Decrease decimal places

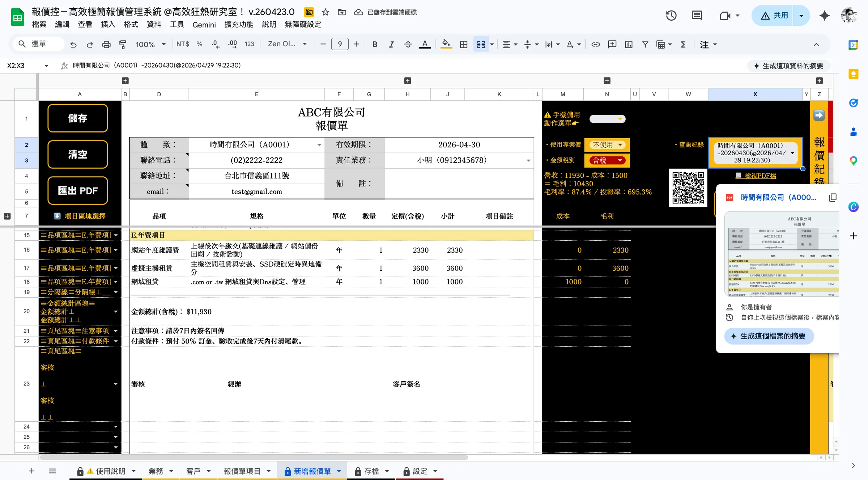point(216,44)
